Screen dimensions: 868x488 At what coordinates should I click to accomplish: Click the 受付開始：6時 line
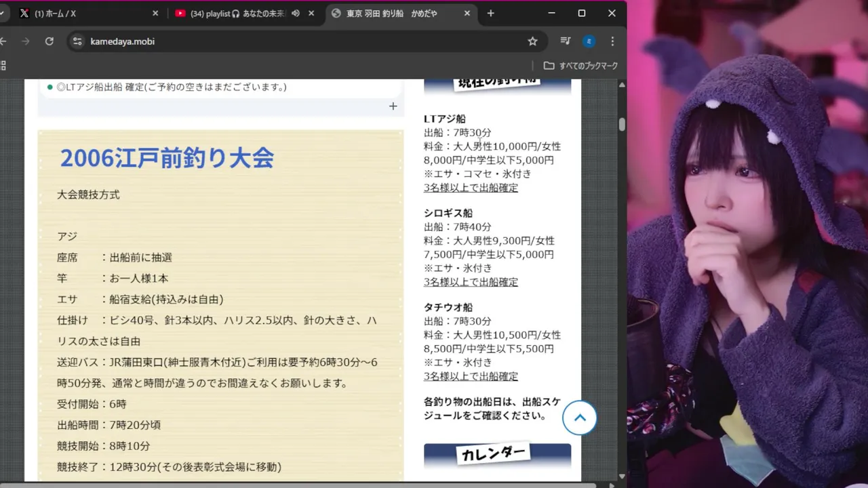[92, 404]
